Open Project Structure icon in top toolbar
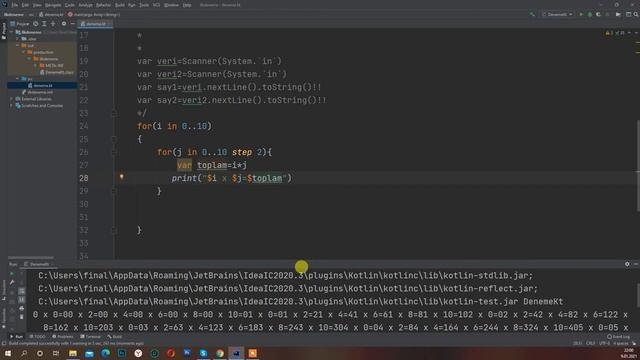This screenshot has width=640, height=360. click(x=629, y=14)
